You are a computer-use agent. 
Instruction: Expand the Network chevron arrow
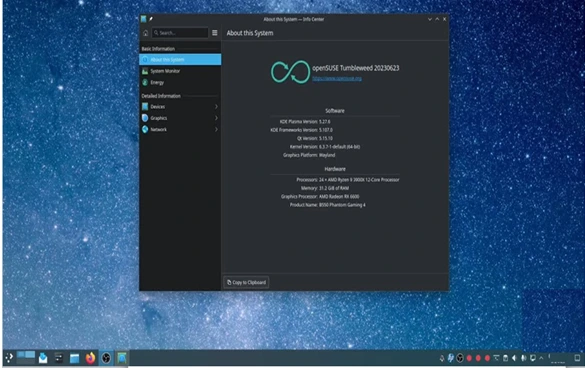tap(216, 130)
